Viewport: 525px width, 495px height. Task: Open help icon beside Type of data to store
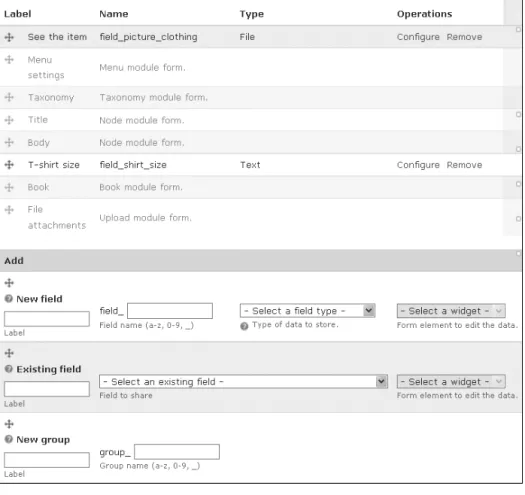(x=244, y=326)
